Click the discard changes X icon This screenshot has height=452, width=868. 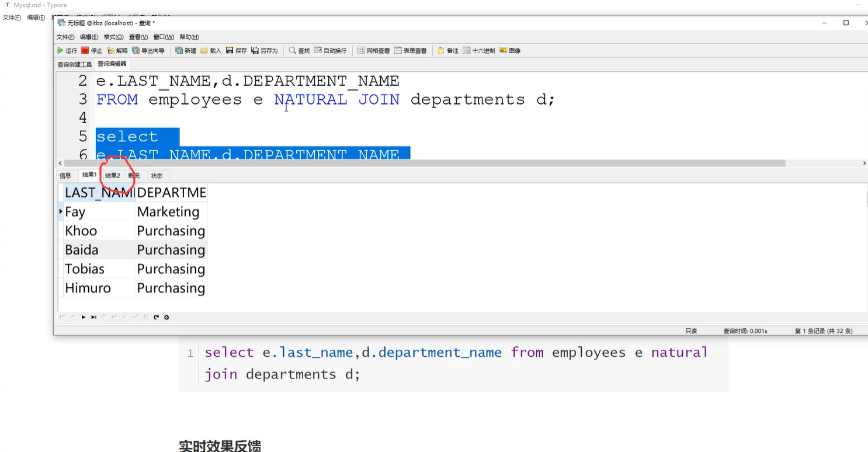click(x=146, y=317)
